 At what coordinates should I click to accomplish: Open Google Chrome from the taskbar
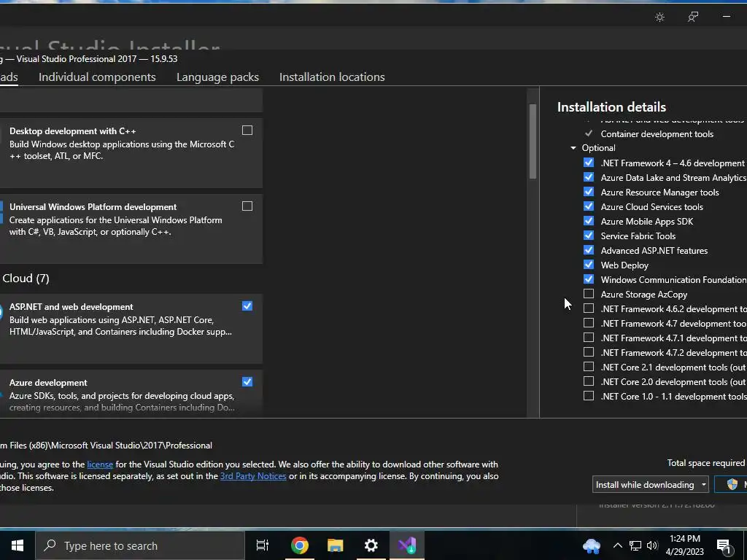tap(300, 545)
